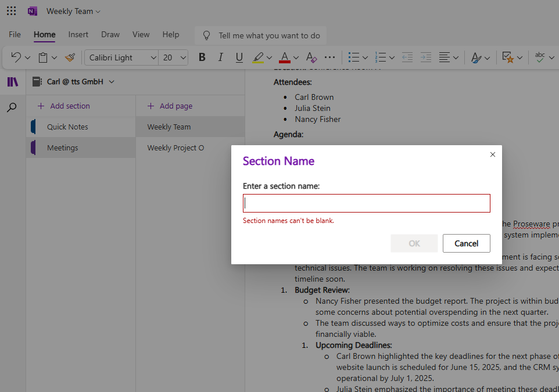
Task: Open the Weekly Team page
Action: coord(191,127)
